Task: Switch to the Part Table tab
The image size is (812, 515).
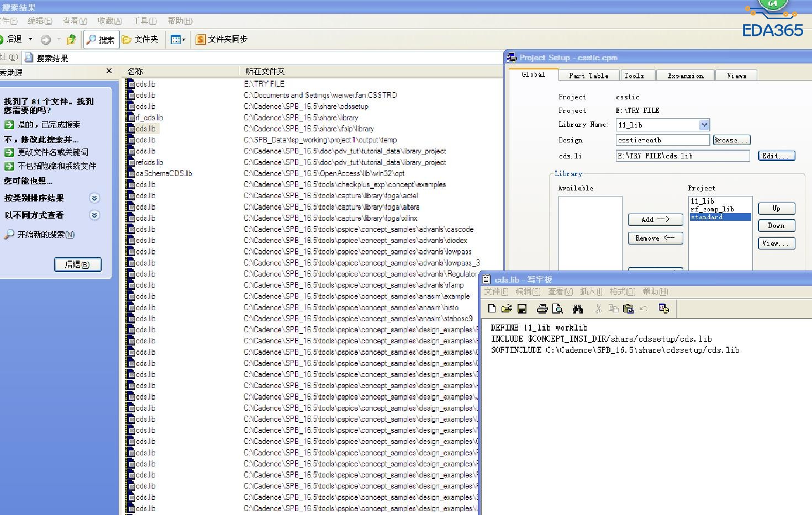Action: pos(588,76)
